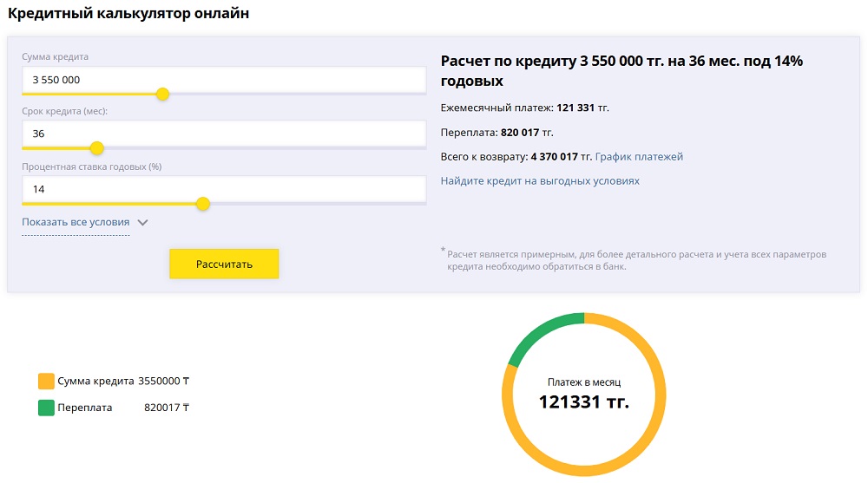
Task: Click the interest rate slider handle
Action: (203, 203)
